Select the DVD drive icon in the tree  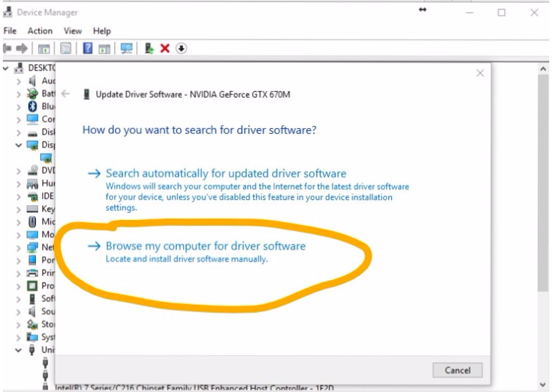point(32,170)
